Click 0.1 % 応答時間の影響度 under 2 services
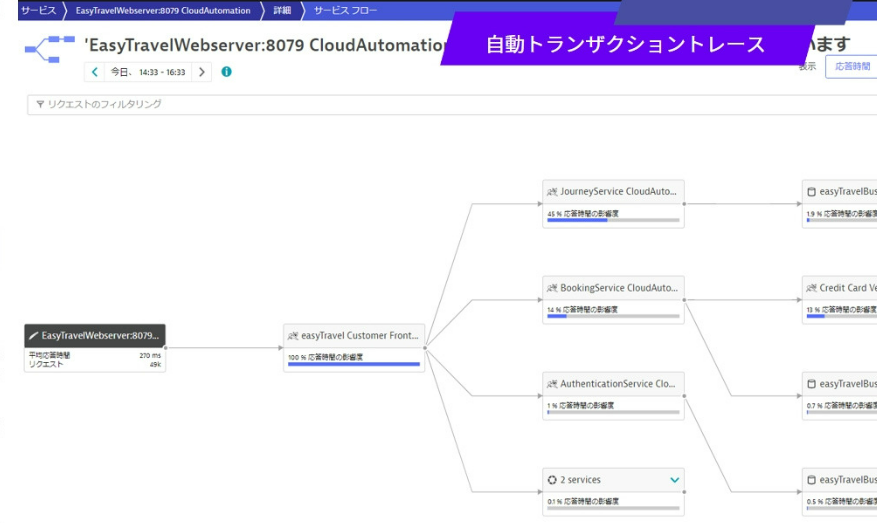The height and width of the screenshot is (523, 877). (x=583, y=502)
